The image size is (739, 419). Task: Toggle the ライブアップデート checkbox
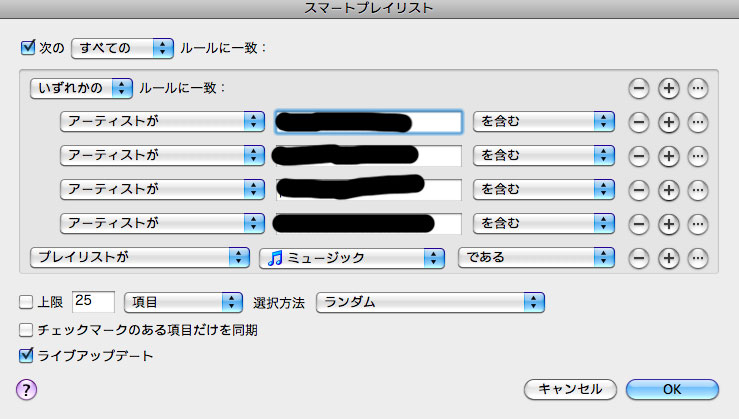click(x=26, y=355)
